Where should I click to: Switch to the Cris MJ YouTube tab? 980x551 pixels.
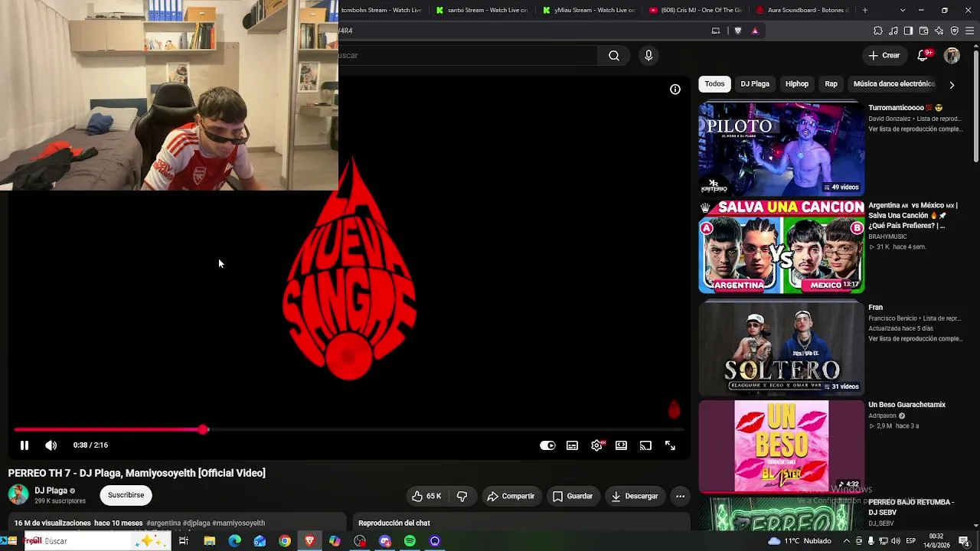tap(694, 10)
